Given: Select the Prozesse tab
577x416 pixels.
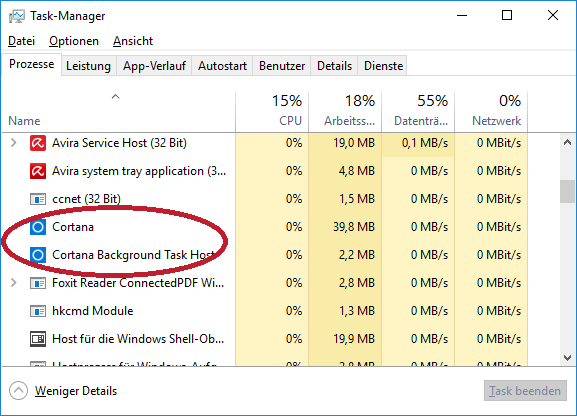Looking at the screenshot, I should (32, 64).
